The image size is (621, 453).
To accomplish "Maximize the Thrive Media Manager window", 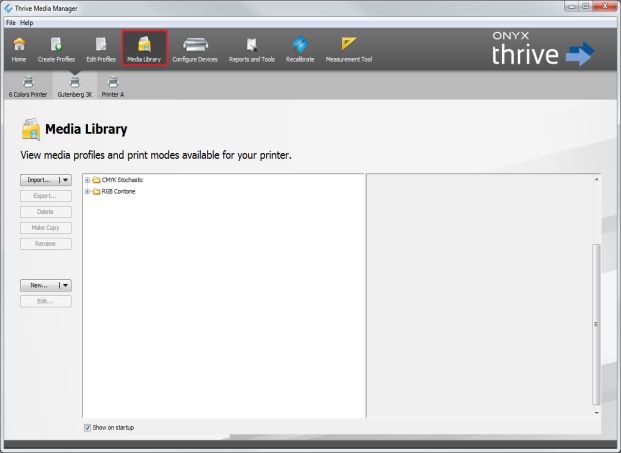I will [x=586, y=6].
